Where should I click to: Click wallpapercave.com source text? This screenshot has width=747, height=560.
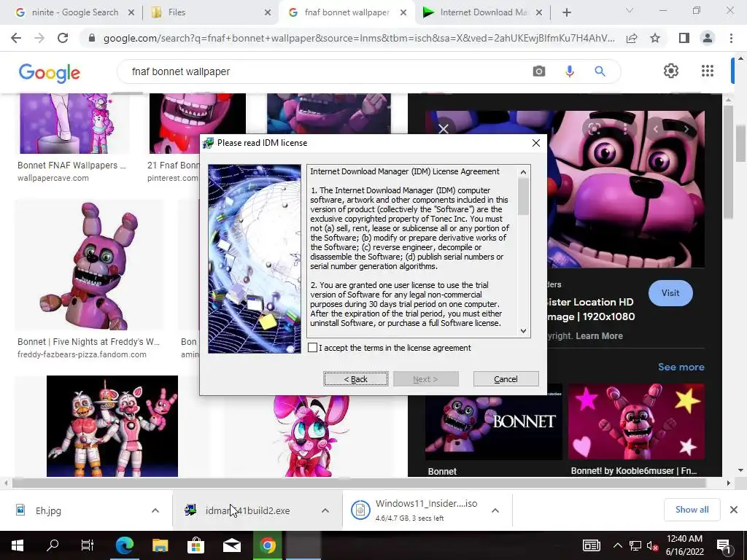pos(53,178)
